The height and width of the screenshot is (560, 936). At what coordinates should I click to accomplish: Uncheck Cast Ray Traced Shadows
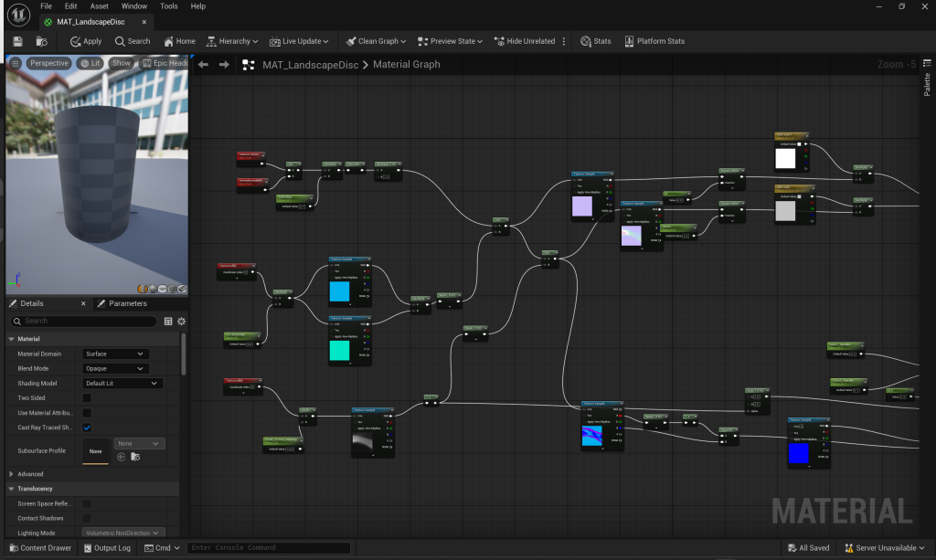pos(87,428)
